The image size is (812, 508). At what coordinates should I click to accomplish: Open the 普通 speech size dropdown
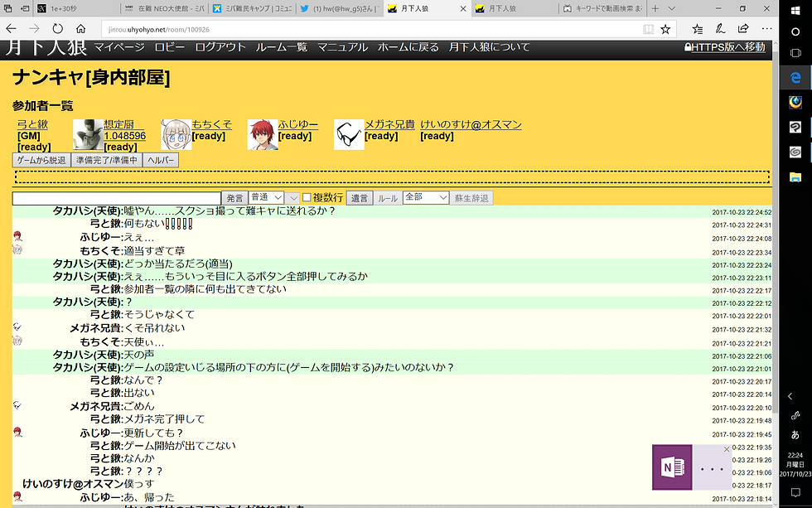[x=266, y=197]
